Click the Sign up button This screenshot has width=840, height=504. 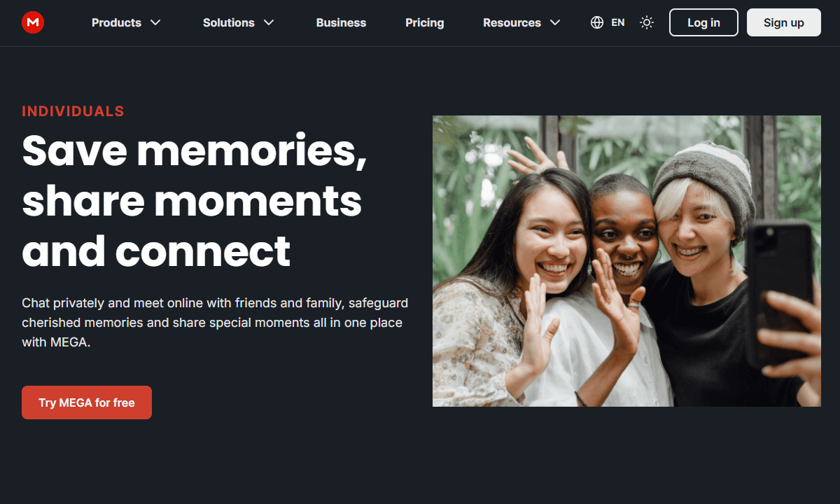point(783,22)
